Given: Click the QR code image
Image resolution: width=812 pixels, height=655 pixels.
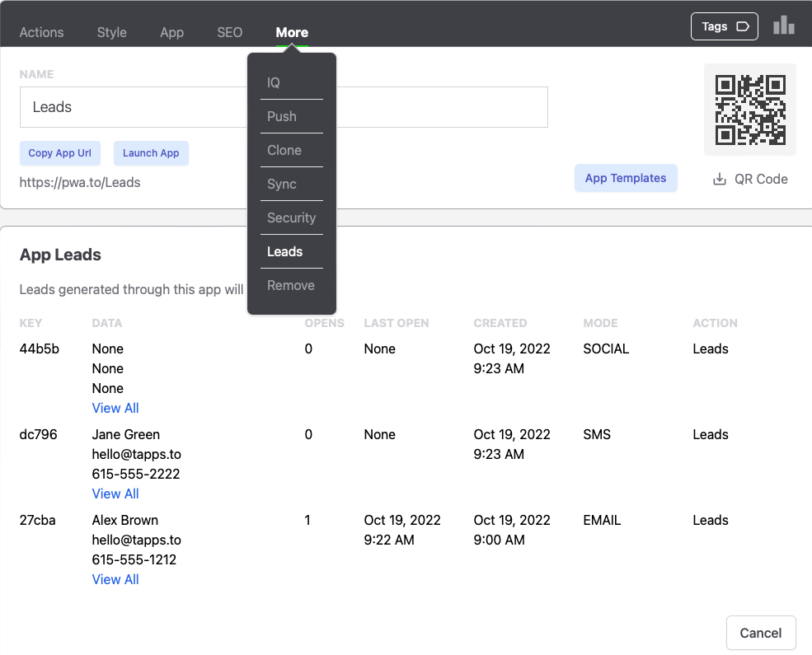Looking at the screenshot, I should pyautogui.click(x=749, y=110).
